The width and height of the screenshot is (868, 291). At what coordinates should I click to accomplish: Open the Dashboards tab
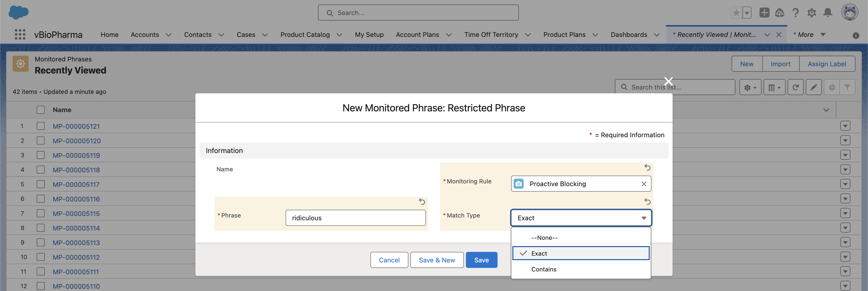click(x=629, y=35)
